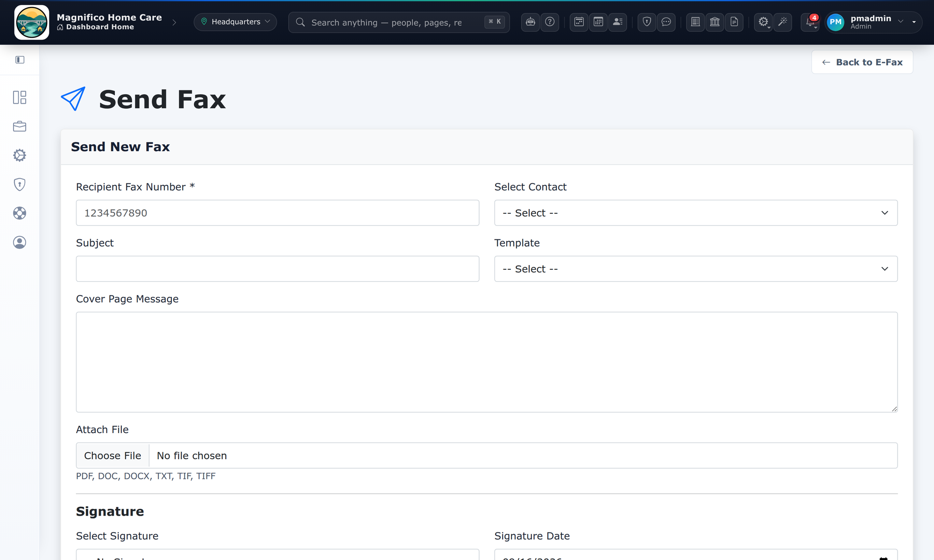934x560 pixels.
Task: Focus the Search anything search box
Action: (399, 22)
